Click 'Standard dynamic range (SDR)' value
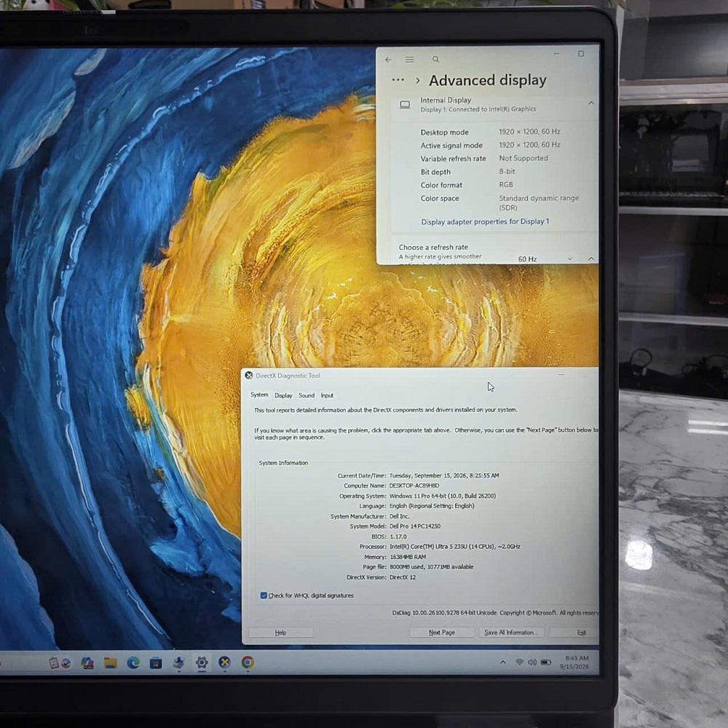The image size is (728, 728). [539, 203]
